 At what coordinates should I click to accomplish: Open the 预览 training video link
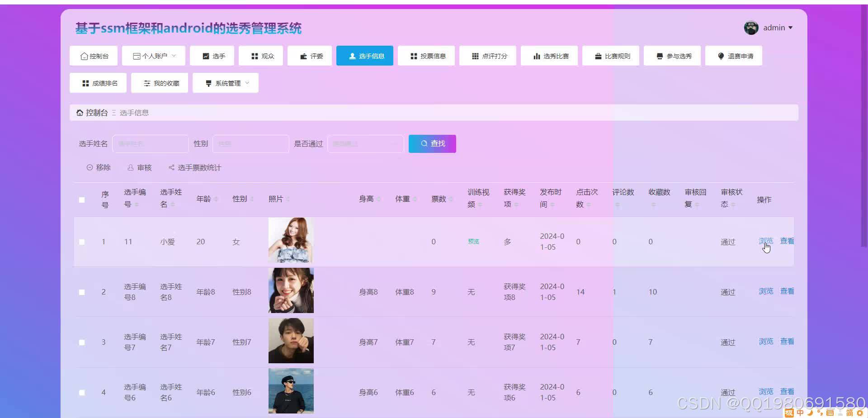click(x=473, y=242)
